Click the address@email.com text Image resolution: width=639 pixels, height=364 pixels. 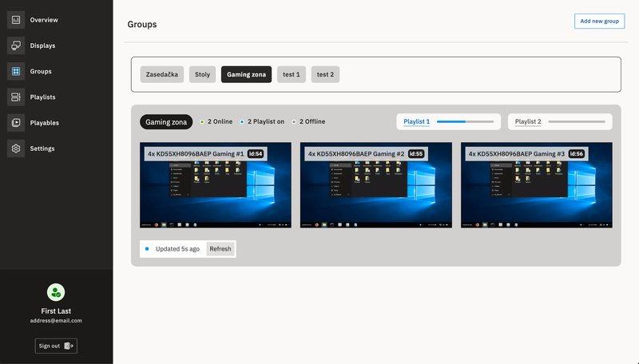click(56, 321)
